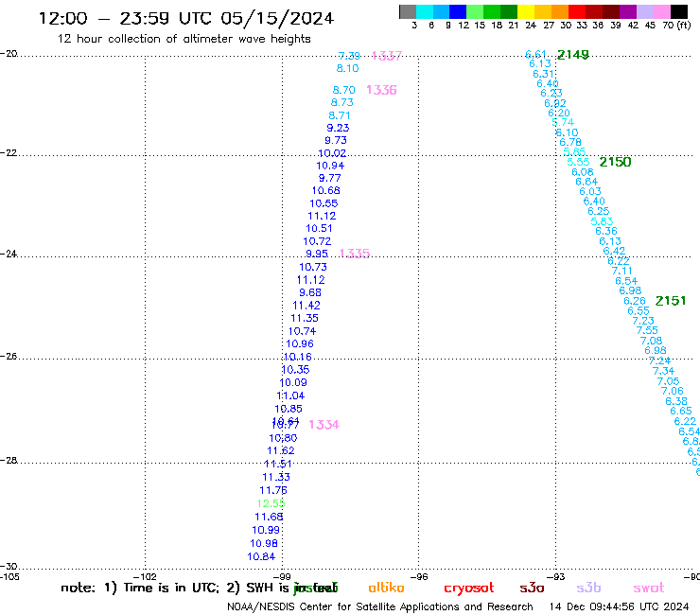Screen dimensions: 700x615
Task: Click the wave height value 5.74
Action: (563, 122)
